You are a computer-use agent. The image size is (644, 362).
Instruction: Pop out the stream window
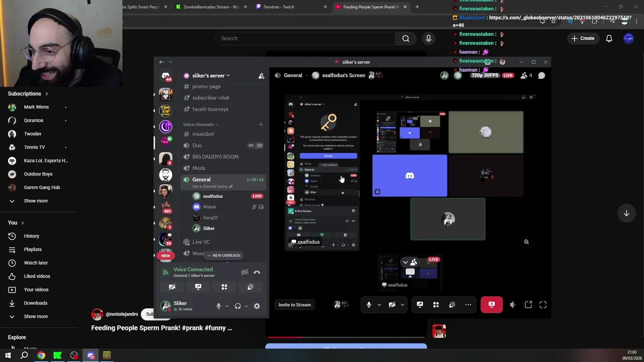[x=528, y=305]
